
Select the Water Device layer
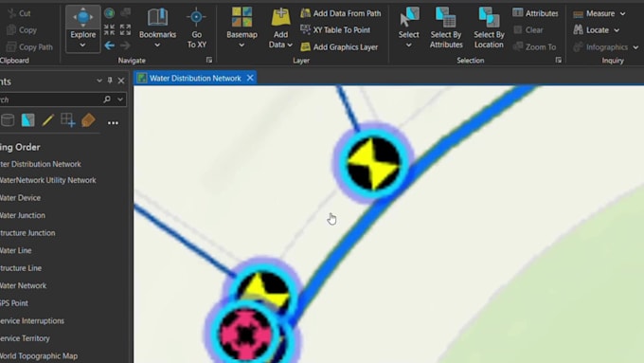20,198
